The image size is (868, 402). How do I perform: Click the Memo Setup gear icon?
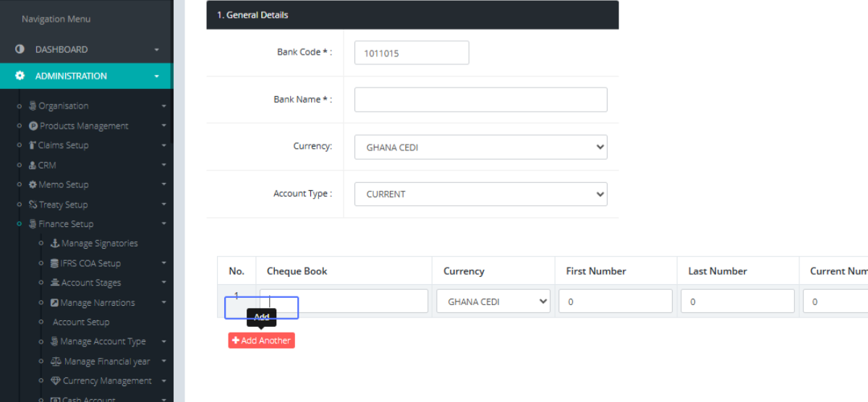tap(33, 184)
